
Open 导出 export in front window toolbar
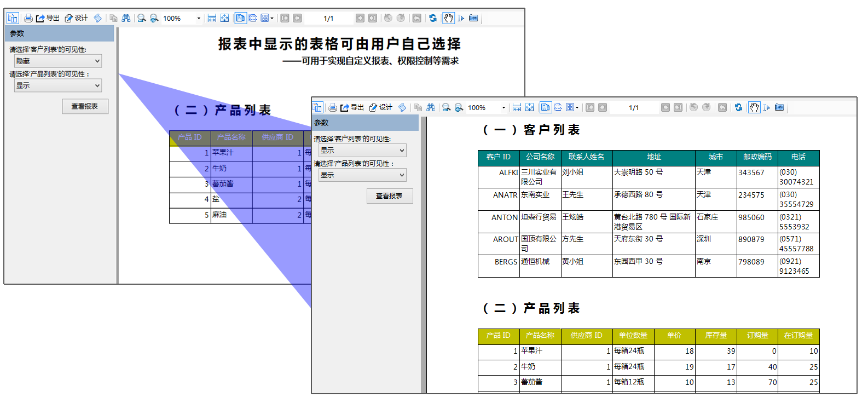click(x=352, y=107)
